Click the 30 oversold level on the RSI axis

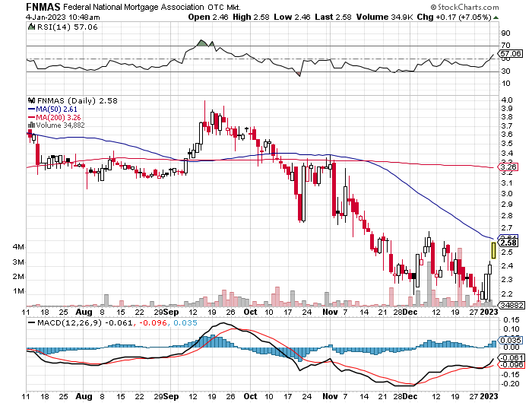click(505, 71)
